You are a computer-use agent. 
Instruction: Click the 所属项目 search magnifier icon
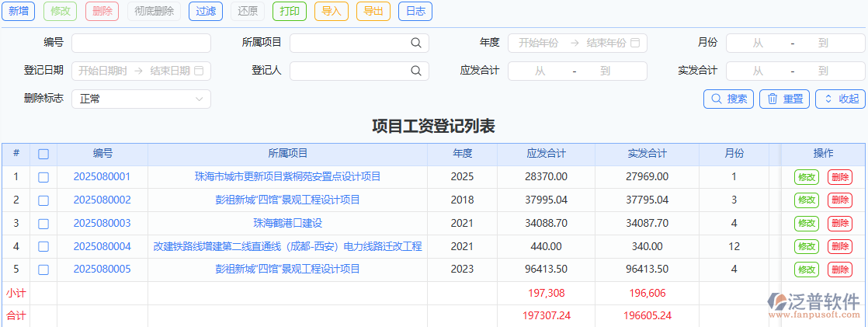pyautogui.click(x=415, y=43)
